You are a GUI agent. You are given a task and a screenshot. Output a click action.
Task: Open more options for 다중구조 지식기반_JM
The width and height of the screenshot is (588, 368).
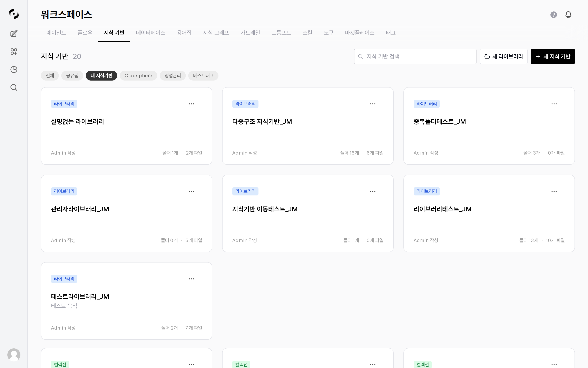click(373, 104)
